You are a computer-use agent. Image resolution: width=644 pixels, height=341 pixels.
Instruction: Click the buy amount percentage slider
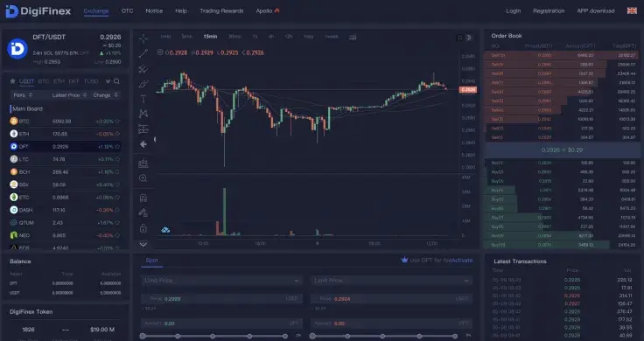click(x=213, y=336)
